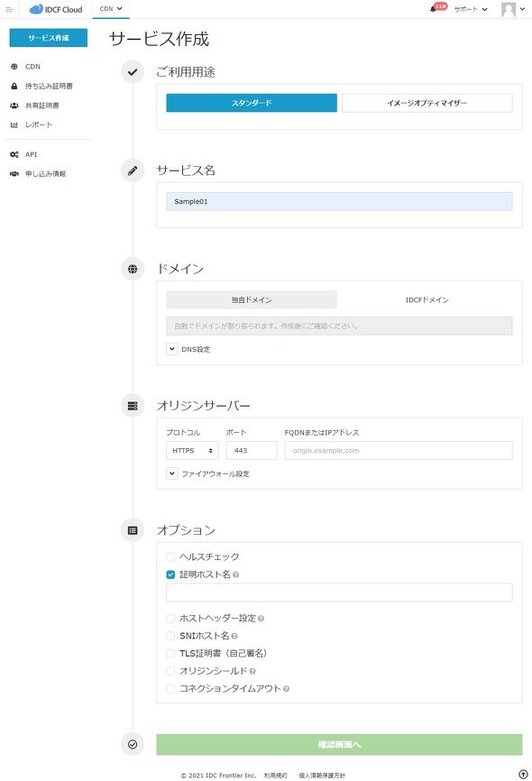Viewport: 532px width, 781px height.
Task: Click the 証明ホスト名 text input field
Action: pos(339,593)
